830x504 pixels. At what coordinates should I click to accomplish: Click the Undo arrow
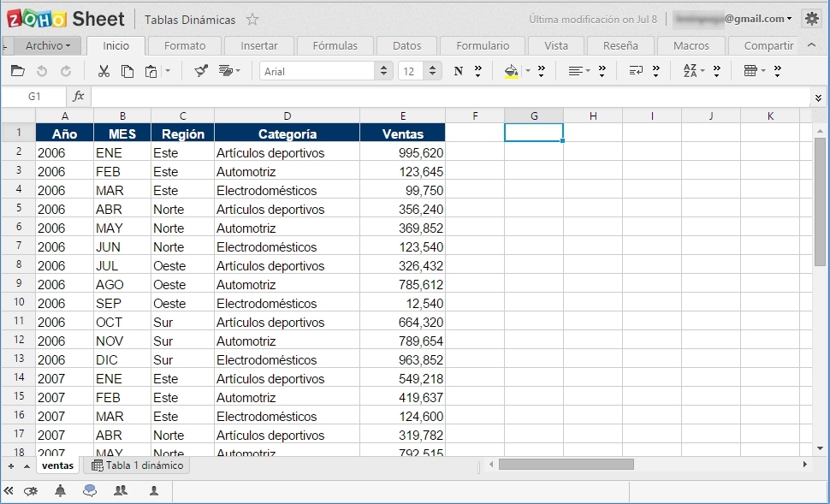[41, 71]
